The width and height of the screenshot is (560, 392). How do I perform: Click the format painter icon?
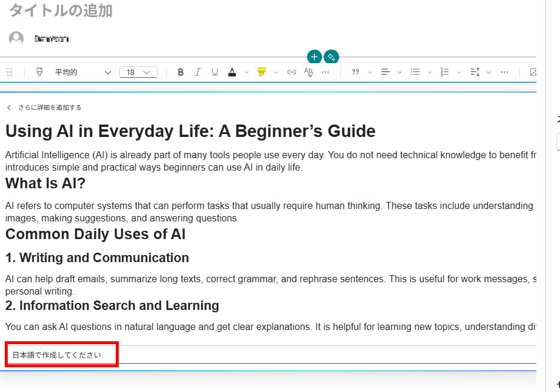pyautogui.click(x=40, y=72)
